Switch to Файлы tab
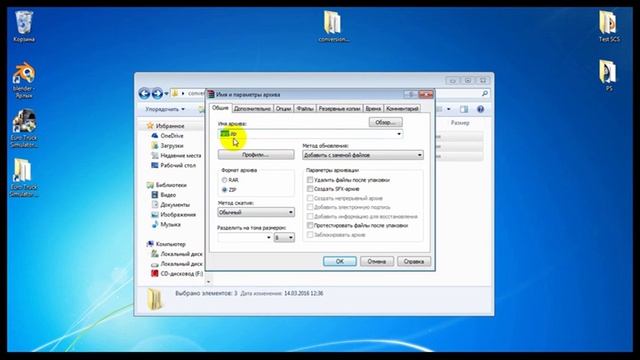The height and width of the screenshot is (360, 640). [305, 109]
